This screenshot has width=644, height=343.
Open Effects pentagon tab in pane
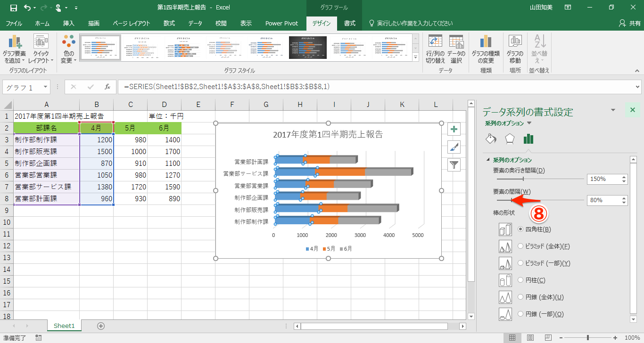pyautogui.click(x=510, y=139)
